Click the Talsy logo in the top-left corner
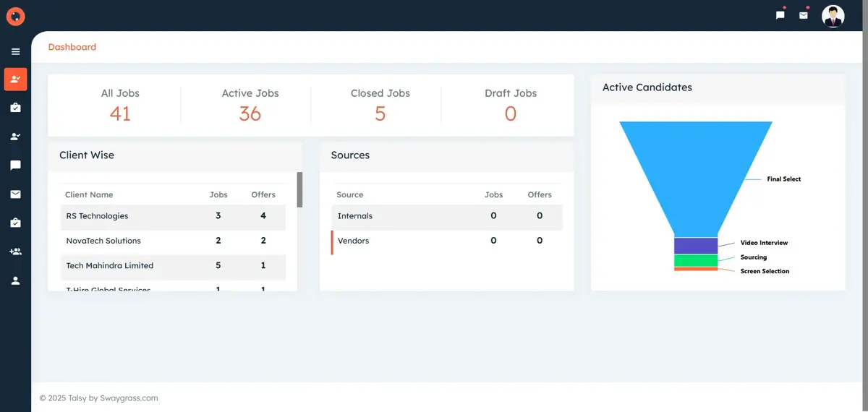Screen dimensions: 868x412 click(x=15, y=16)
